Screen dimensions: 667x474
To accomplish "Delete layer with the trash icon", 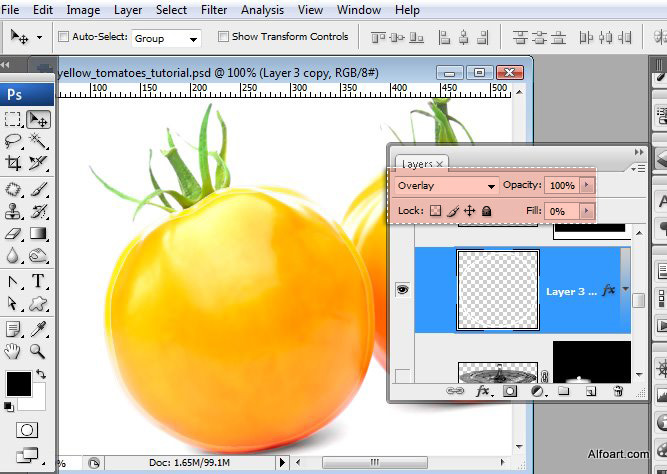I will pos(619,391).
